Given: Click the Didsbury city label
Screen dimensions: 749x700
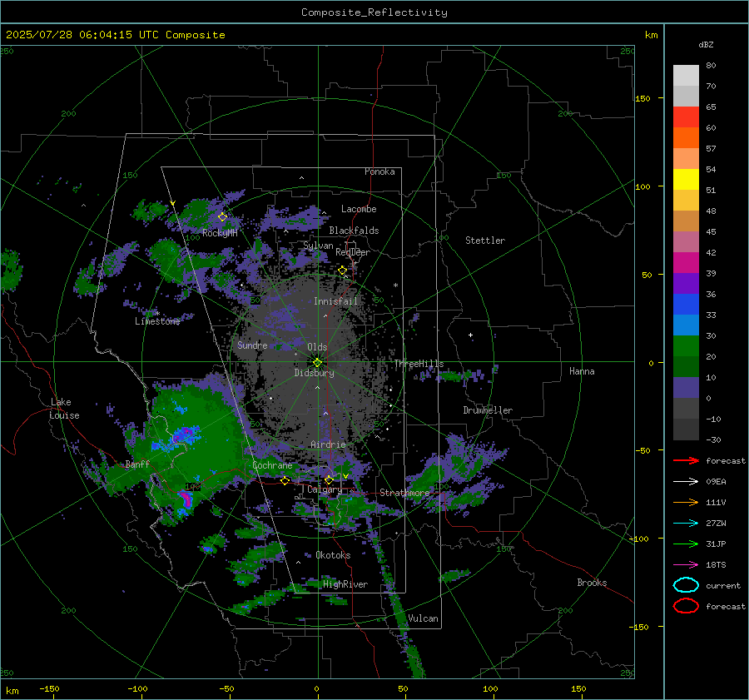Looking at the screenshot, I should pyautogui.click(x=314, y=373).
